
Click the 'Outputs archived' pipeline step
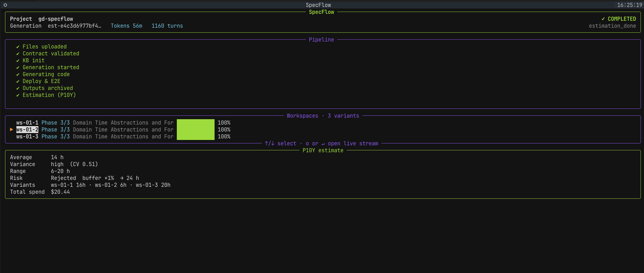pyautogui.click(x=48, y=88)
